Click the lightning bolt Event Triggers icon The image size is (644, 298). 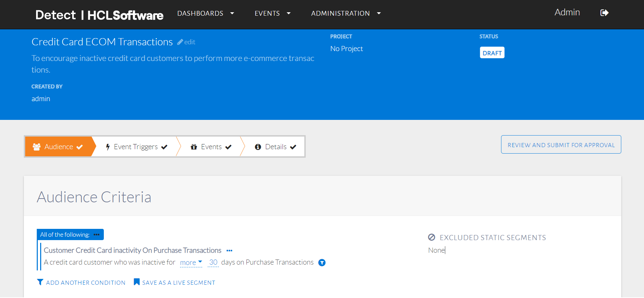point(108,147)
